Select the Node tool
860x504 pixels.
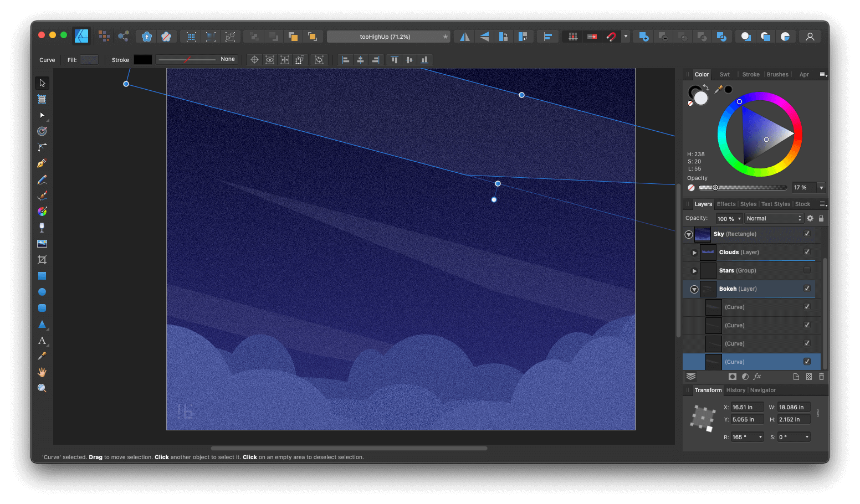(x=42, y=115)
